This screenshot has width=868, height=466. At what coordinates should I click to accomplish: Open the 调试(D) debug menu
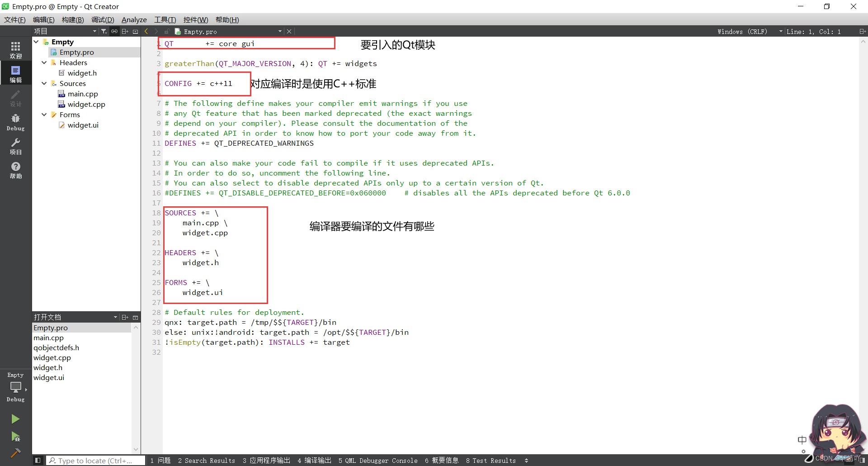point(103,19)
